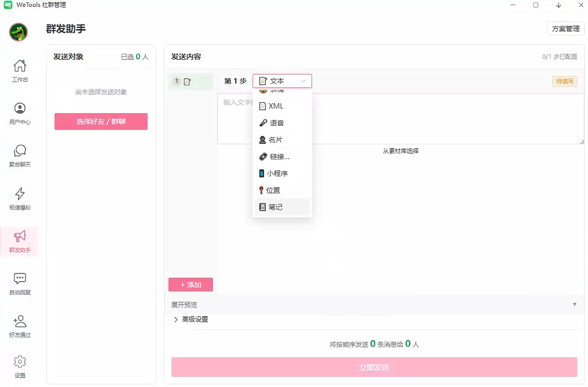Viewport: 588px width, 387px height.
Task: Expand the 展开预览 preview panel
Action: (x=184, y=305)
